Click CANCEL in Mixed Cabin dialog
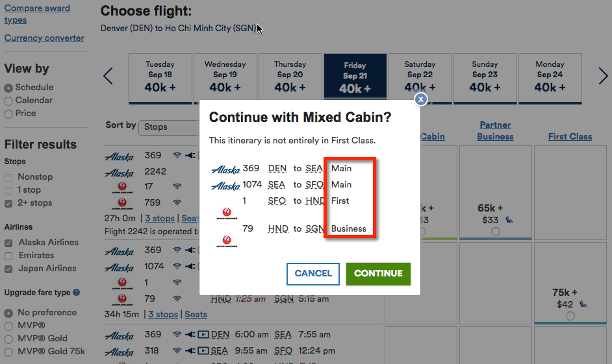Image resolution: width=612 pixels, height=364 pixels. (313, 274)
